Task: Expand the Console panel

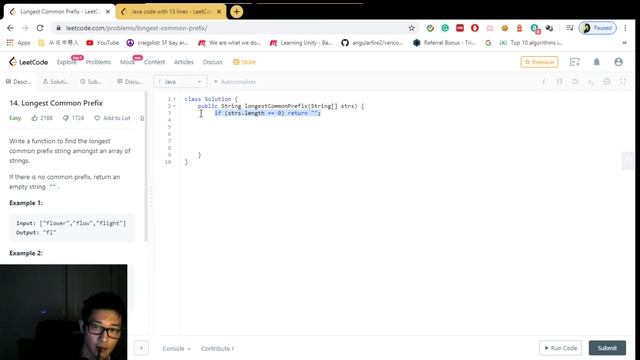Action: pos(176,349)
